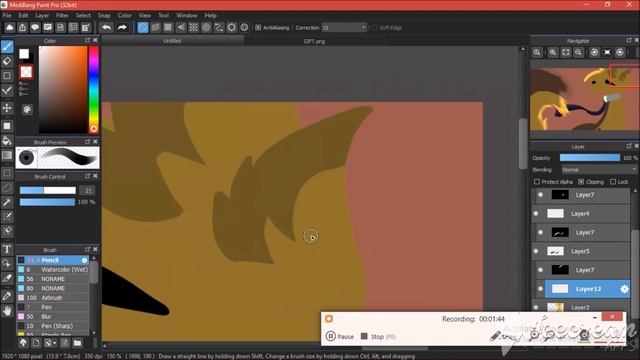Select the Eraser tool
Viewport: 640px width, 360px height.
[x=7, y=61]
